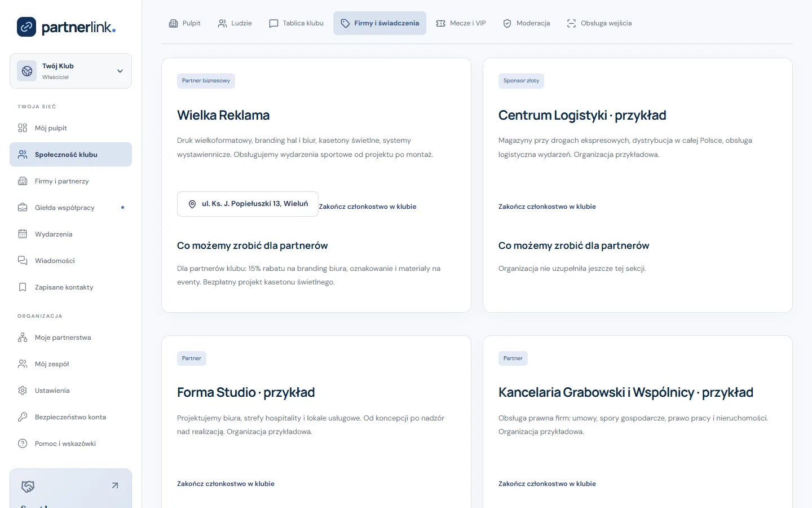Click the bookmark icon beside Zapisane kontakty
Image resolution: width=812 pixels, height=508 pixels.
pos(23,287)
